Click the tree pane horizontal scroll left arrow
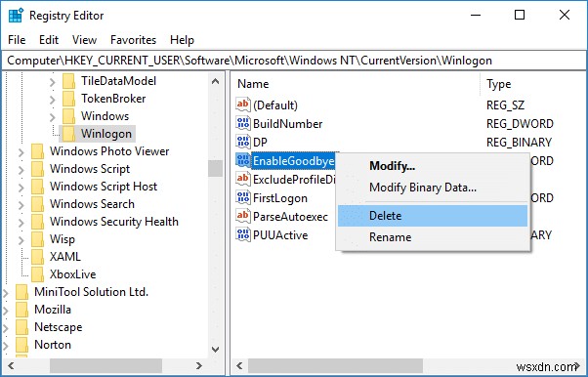Viewport: 588px width, 377px height. (x=11, y=365)
